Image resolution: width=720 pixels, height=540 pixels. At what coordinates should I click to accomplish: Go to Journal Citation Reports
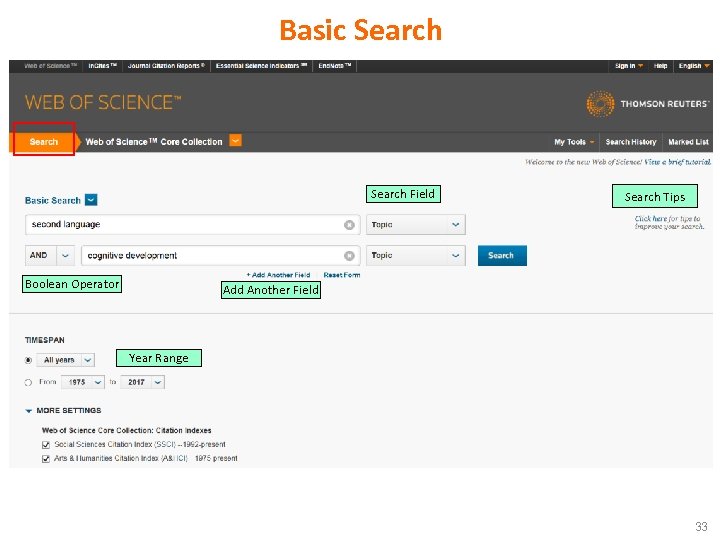pyautogui.click(x=166, y=66)
